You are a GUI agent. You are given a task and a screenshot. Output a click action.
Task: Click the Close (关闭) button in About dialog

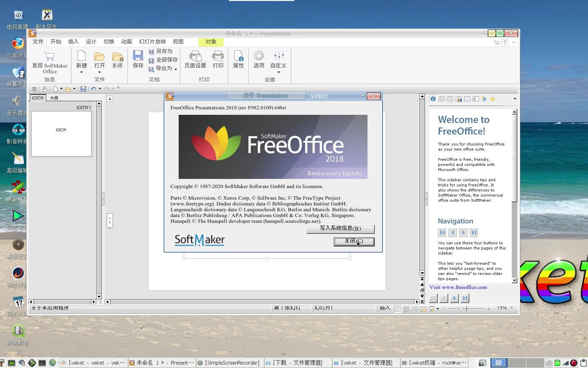(x=354, y=241)
